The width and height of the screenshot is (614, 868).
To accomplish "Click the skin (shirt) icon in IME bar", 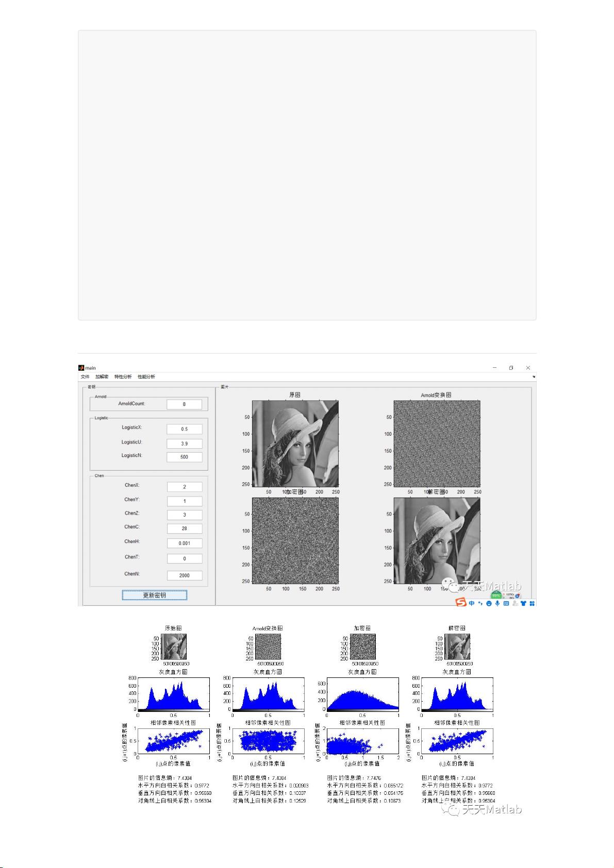I will pos(523,603).
